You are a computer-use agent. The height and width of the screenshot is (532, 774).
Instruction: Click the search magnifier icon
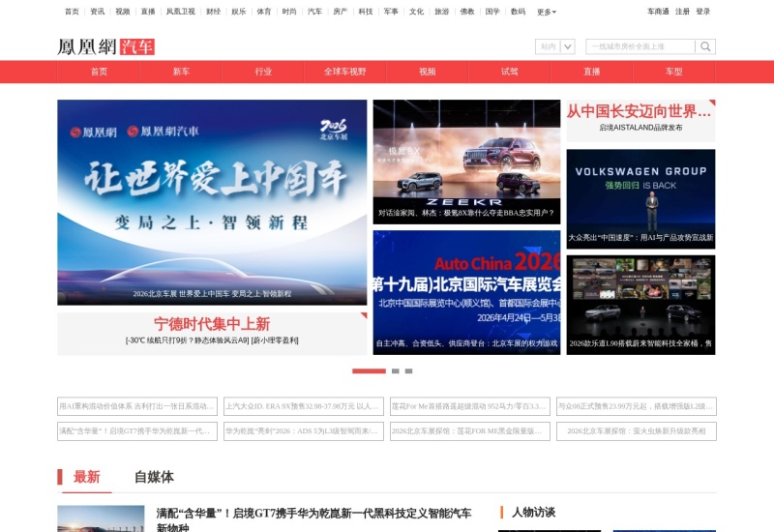[705, 46]
